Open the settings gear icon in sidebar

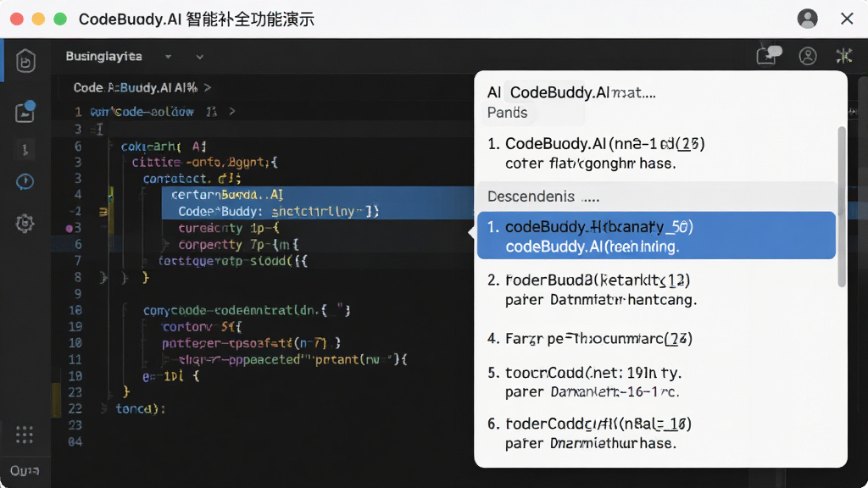point(25,223)
